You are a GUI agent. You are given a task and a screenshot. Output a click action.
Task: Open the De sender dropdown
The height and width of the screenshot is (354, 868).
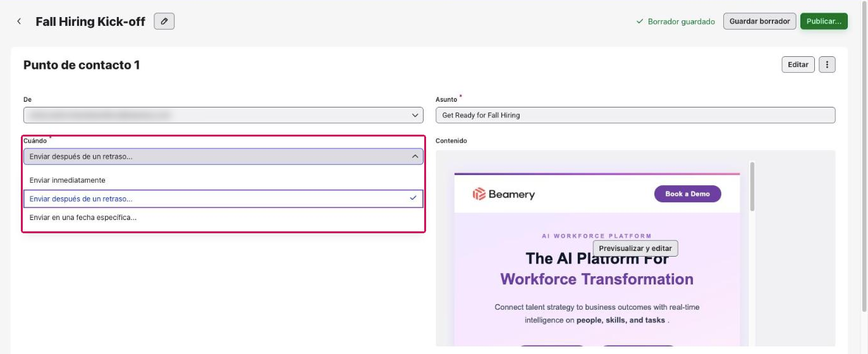pos(223,115)
